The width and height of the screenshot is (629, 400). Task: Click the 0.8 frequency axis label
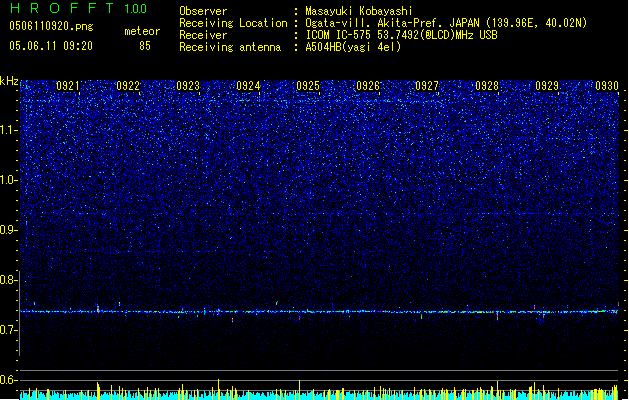click(8, 280)
